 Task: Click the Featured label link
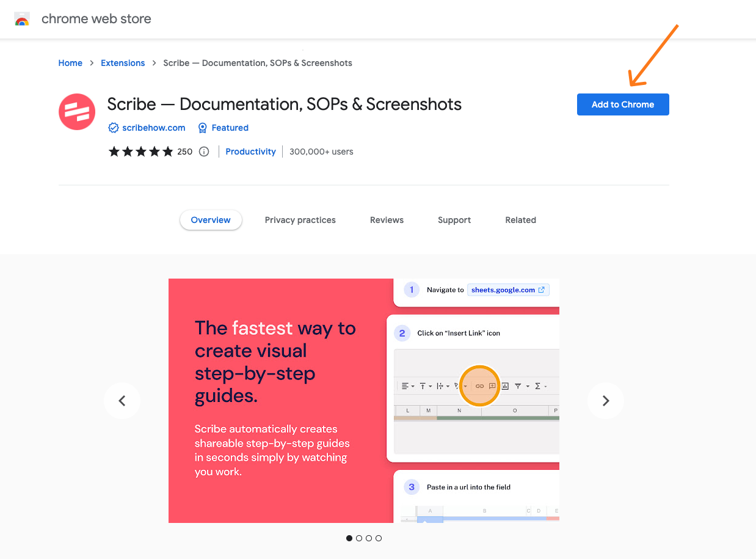tap(230, 128)
